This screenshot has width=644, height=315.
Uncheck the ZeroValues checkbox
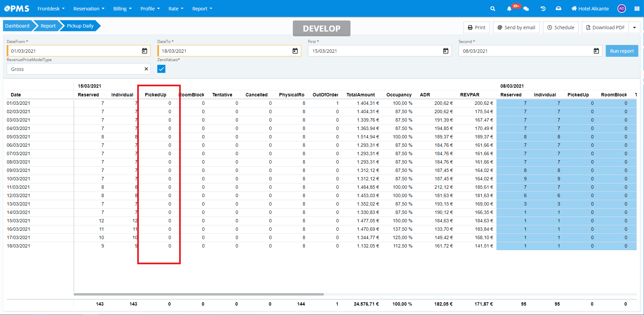click(x=161, y=69)
